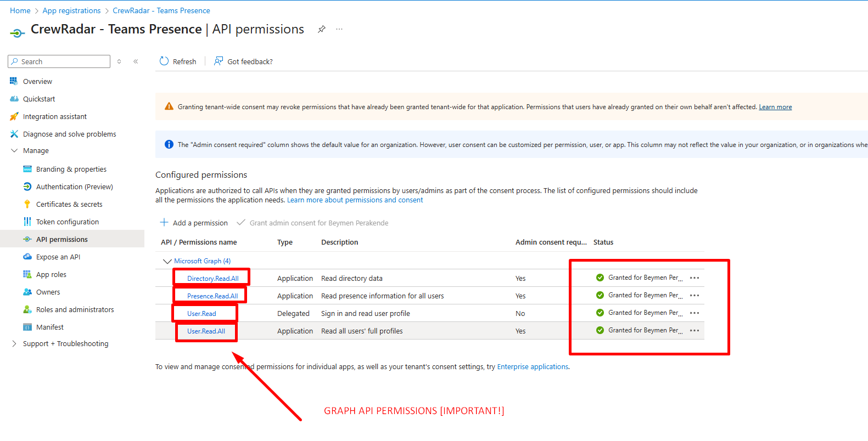Open the User.Read permission link
Viewport: 868px width, 441px height.
click(x=201, y=313)
